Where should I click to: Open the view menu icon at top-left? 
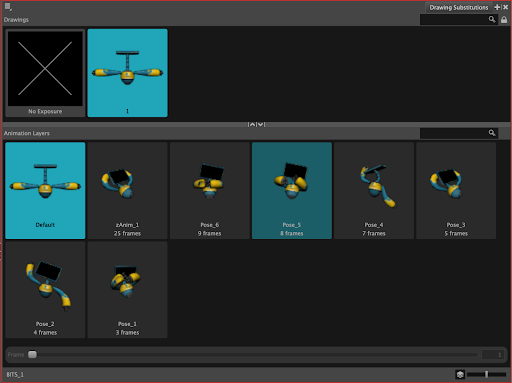pyautogui.click(x=8, y=7)
